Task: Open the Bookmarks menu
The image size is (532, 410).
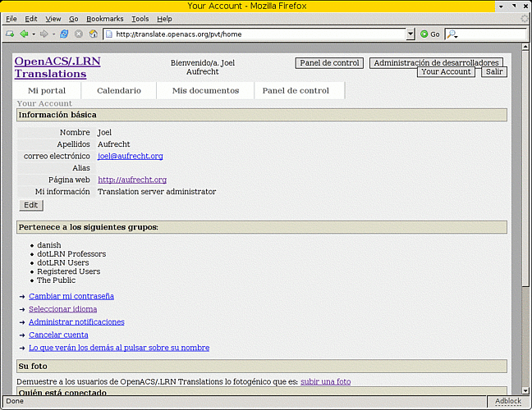Action: [x=104, y=18]
